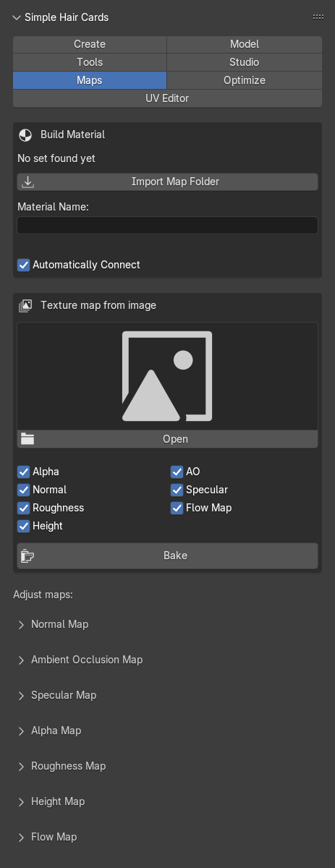Click the Bake button
The width and height of the screenshot is (335, 868).
pyautogui.click(x=167, y=556)
